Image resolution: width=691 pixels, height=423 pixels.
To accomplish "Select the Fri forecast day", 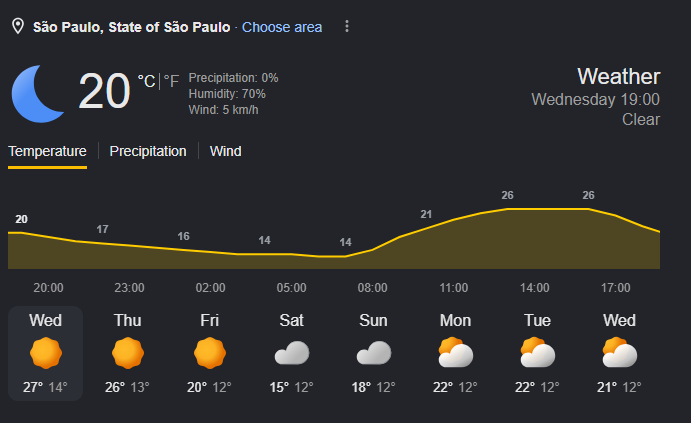I will [210, 353].
